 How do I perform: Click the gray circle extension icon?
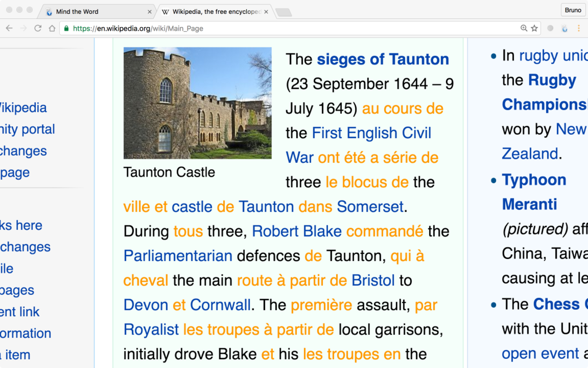(x=550, y=29)
